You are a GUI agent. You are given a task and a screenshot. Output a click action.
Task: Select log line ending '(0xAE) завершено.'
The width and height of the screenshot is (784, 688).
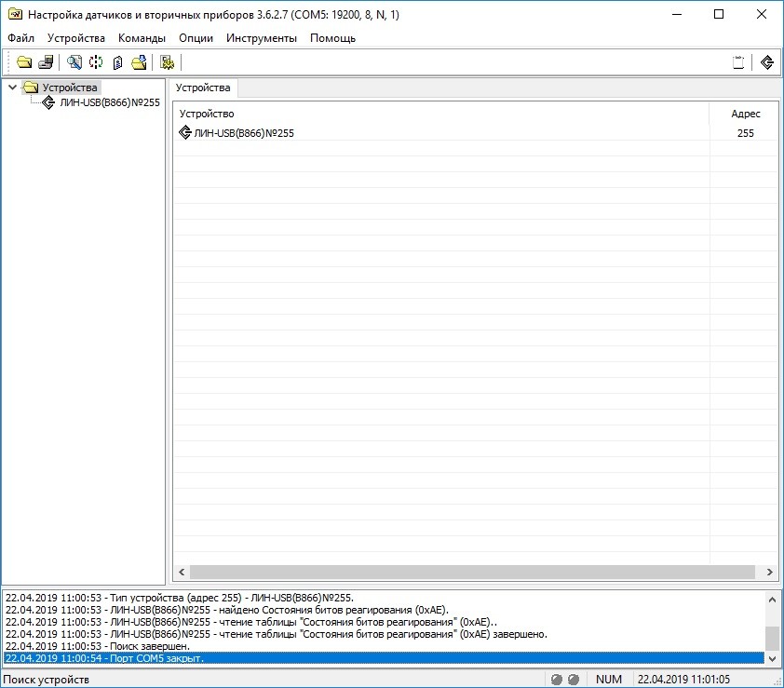[384, 634]
